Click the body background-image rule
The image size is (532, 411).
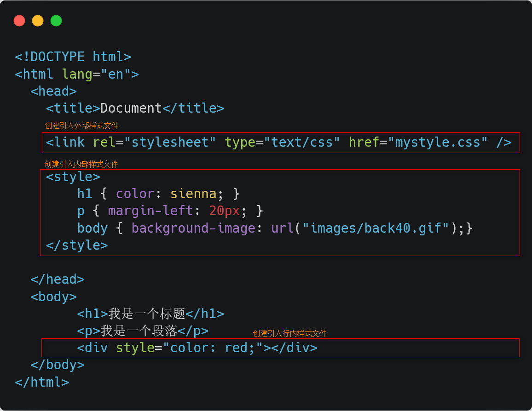[275, 228]
